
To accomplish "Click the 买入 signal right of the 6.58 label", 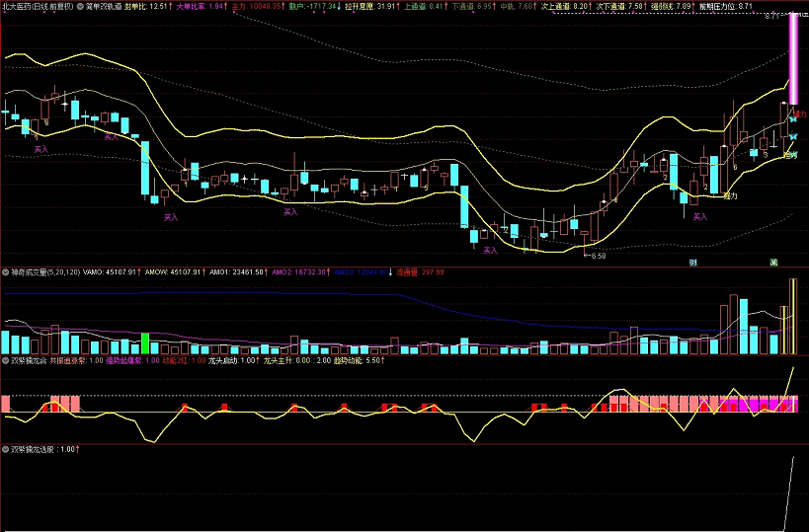I will pyautogui.click(x=699, y=217).
